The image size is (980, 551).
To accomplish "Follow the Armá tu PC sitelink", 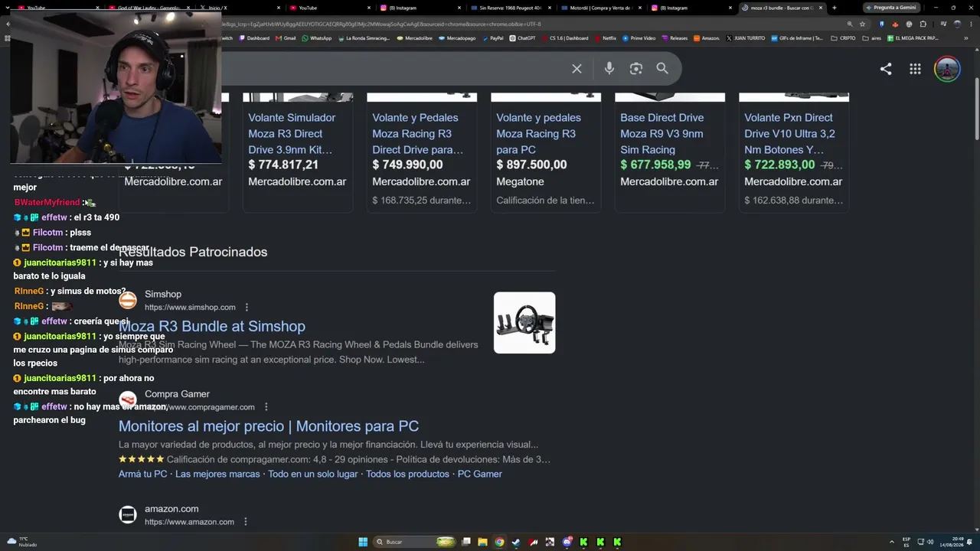I will point(143,474).
